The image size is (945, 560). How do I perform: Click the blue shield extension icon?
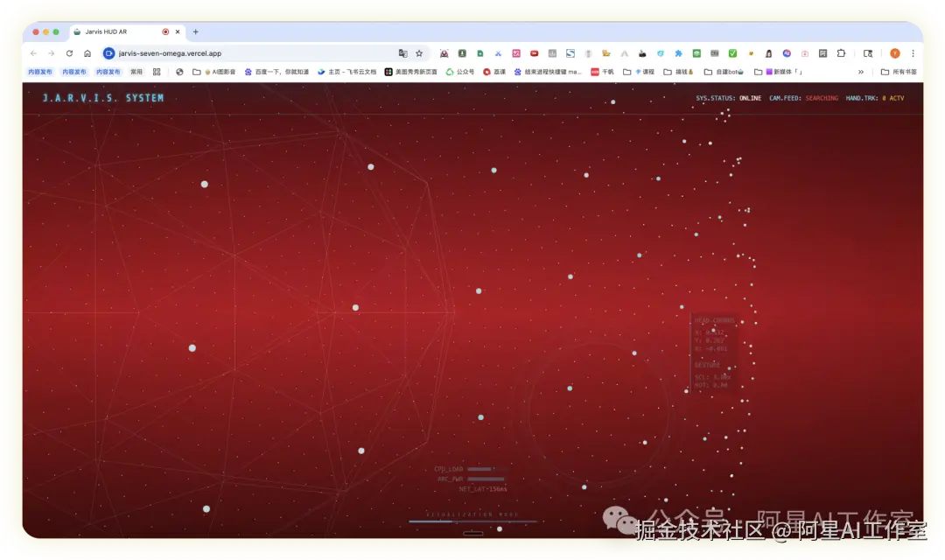(x=660, y=53)
